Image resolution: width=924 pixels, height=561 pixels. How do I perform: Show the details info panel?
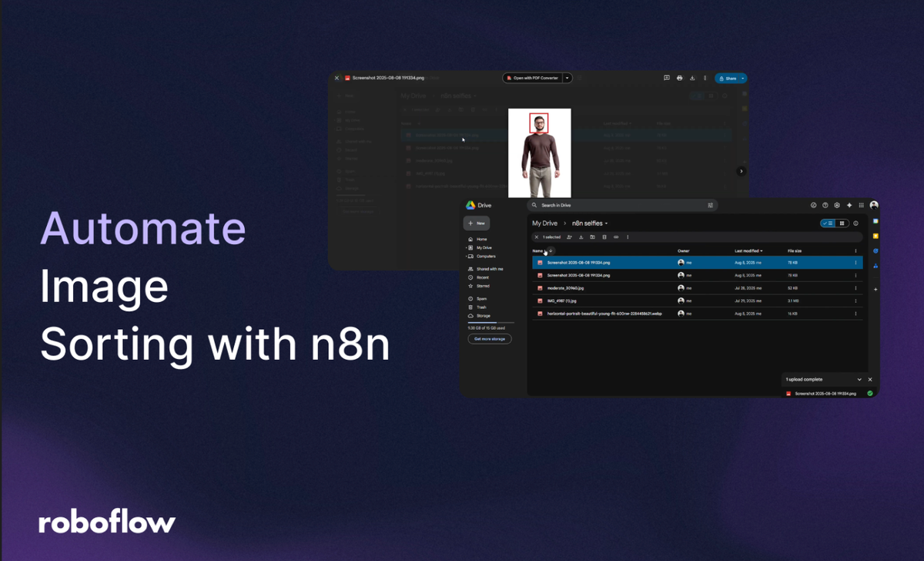pyautogui.click(x=855, y=223)
